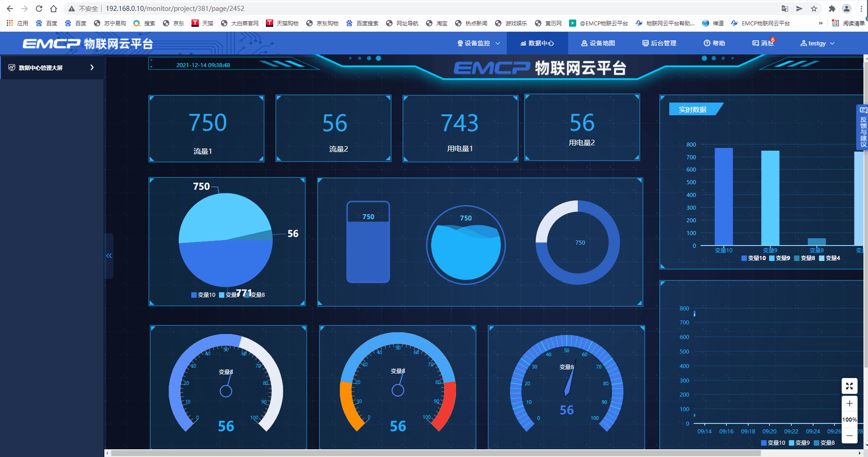Open 后台管理 menu item
Screen dimensions: 868x457
point(659,43)
